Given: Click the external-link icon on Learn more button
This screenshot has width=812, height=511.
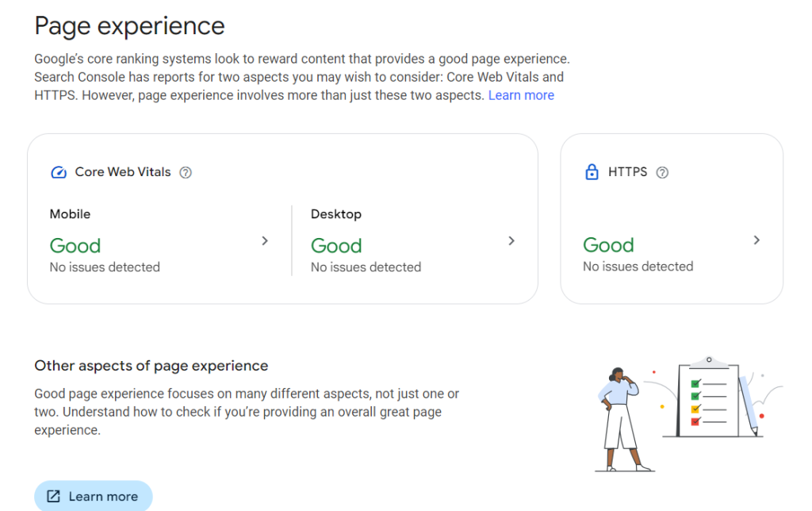Looking at the screenshot, I should click(x=54, y=496).
